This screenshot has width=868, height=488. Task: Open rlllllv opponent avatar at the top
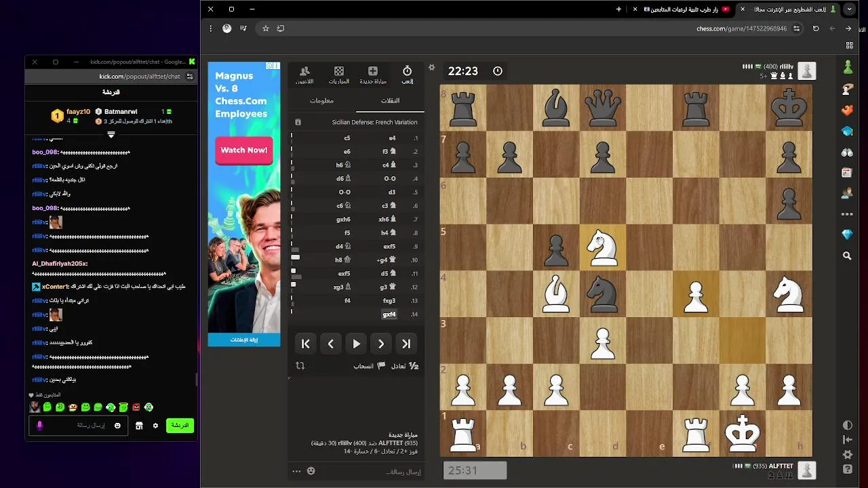click(806, 70)
